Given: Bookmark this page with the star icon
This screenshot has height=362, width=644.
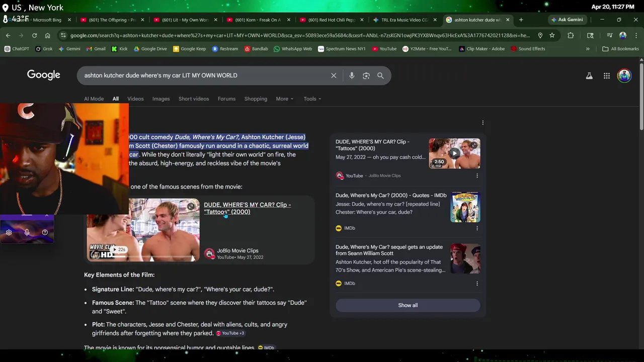Looking at the screenshot, I should 552,35.
